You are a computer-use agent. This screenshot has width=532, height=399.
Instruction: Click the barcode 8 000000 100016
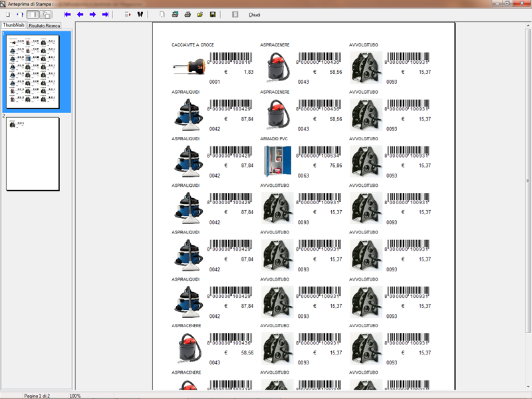229,59
